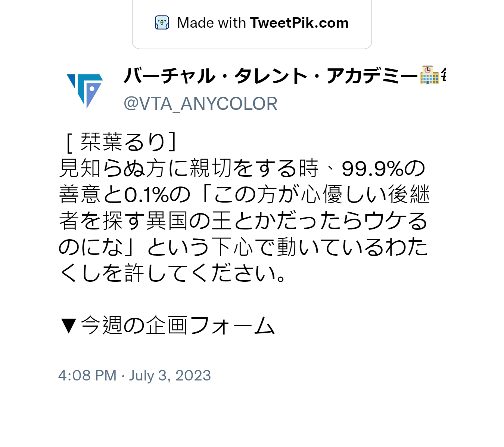Select the 今週の企画フォーム line

click(x=178, y=326)
